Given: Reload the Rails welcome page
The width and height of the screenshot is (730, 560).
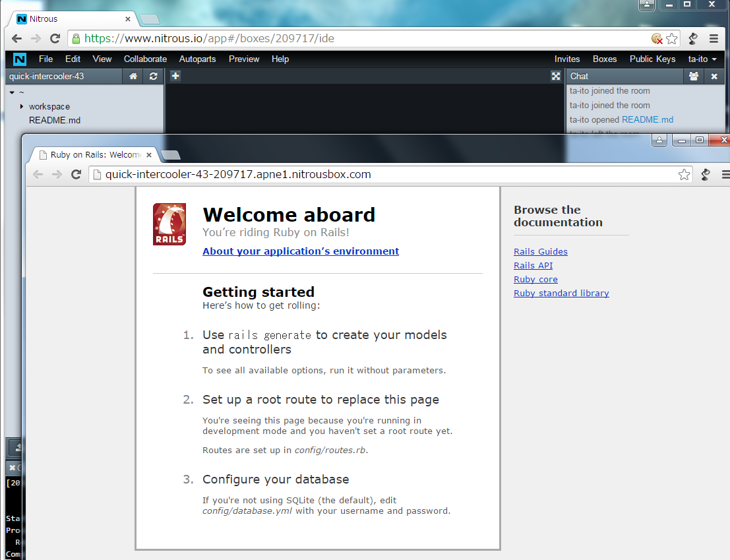Looking at the screenshot, I should coord(76,175).
